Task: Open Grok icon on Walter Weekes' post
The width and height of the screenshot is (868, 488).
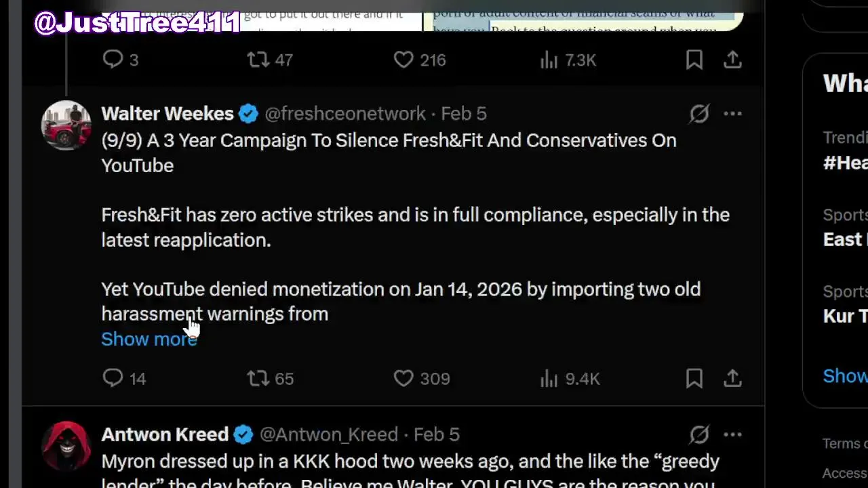Action: coord(699,113)
